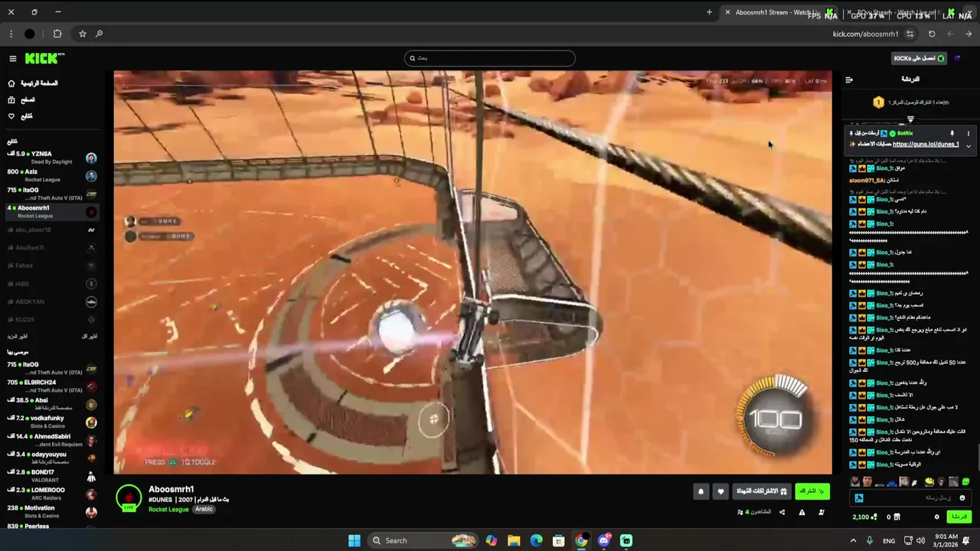This screenshot has width=980, height=551.
Task: Open the AhmedSabiri recommended channel
Action: coord(52,440)
